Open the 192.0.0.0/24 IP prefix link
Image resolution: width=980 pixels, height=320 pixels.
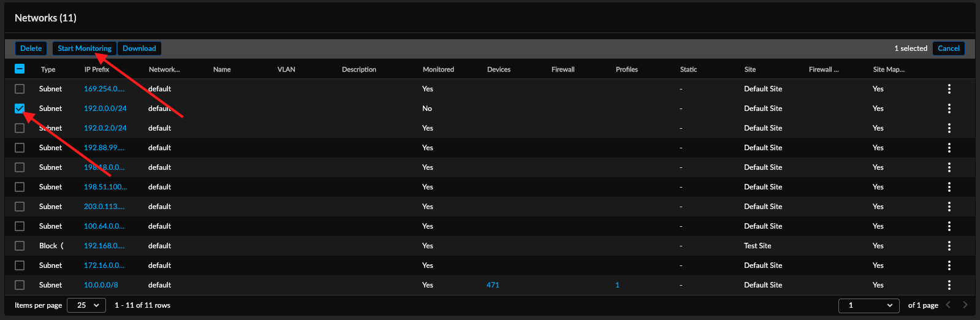tap(105, 109)
